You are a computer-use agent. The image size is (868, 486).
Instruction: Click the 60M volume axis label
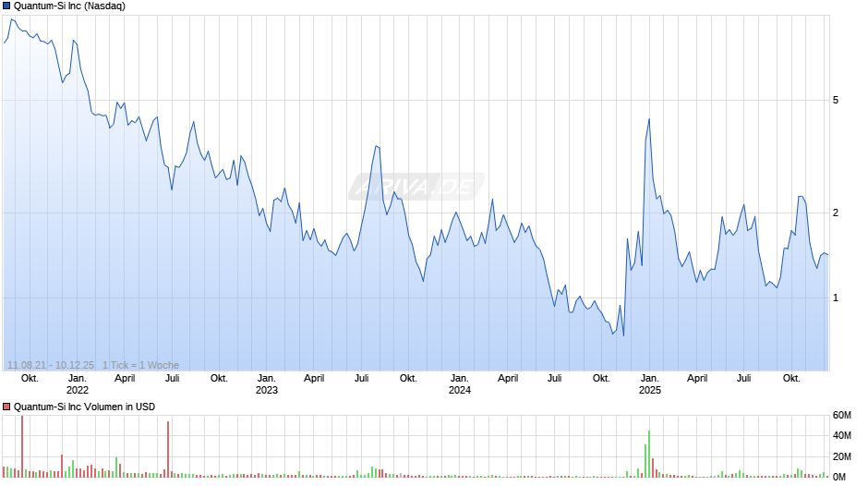point(842,416)
